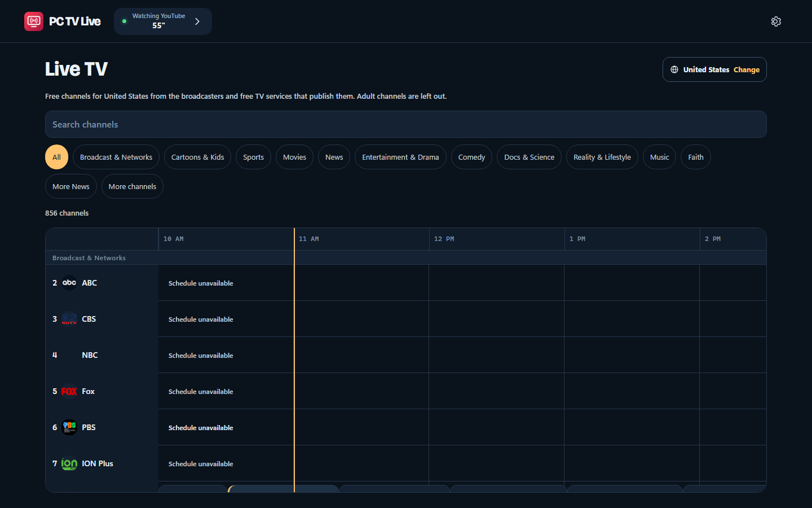Show the Sports category
The height and width of the screenshot is (508, 812).
[253, 157]
